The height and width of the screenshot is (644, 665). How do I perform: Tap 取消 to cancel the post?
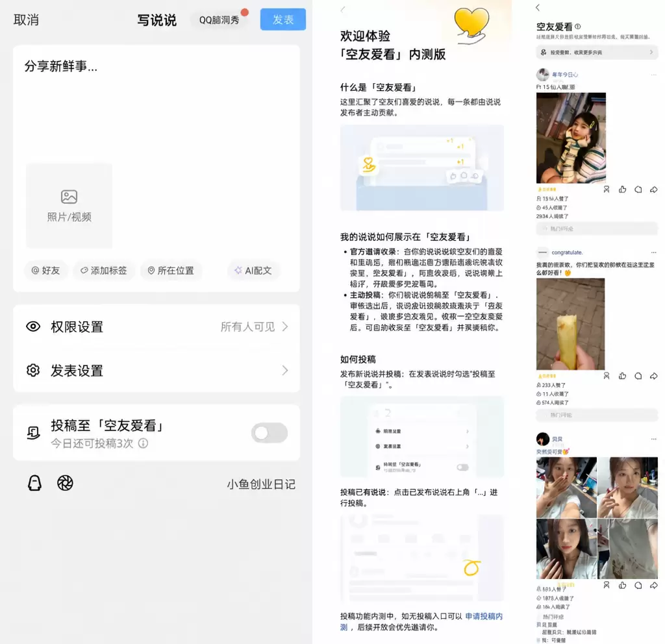[x=26, y=20]
